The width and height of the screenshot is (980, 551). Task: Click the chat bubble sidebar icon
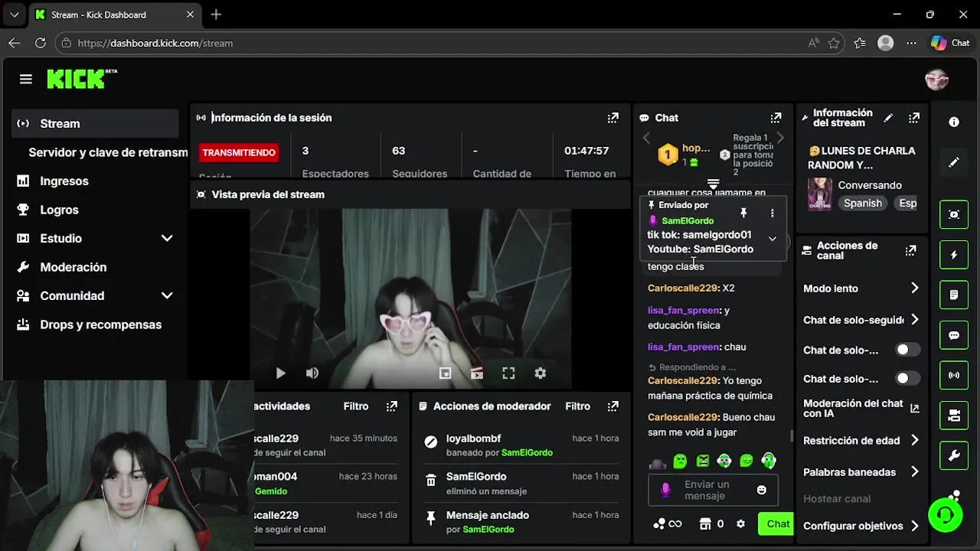[954, 335]
